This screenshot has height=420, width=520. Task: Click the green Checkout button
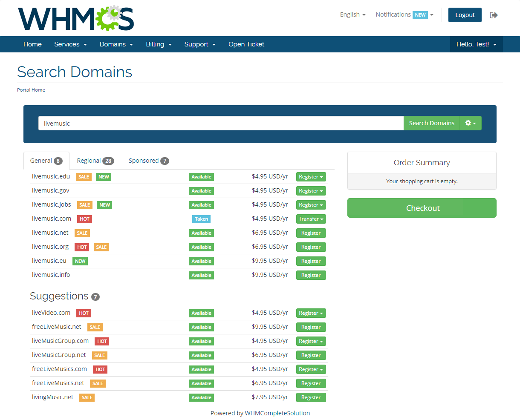[422, 208]
